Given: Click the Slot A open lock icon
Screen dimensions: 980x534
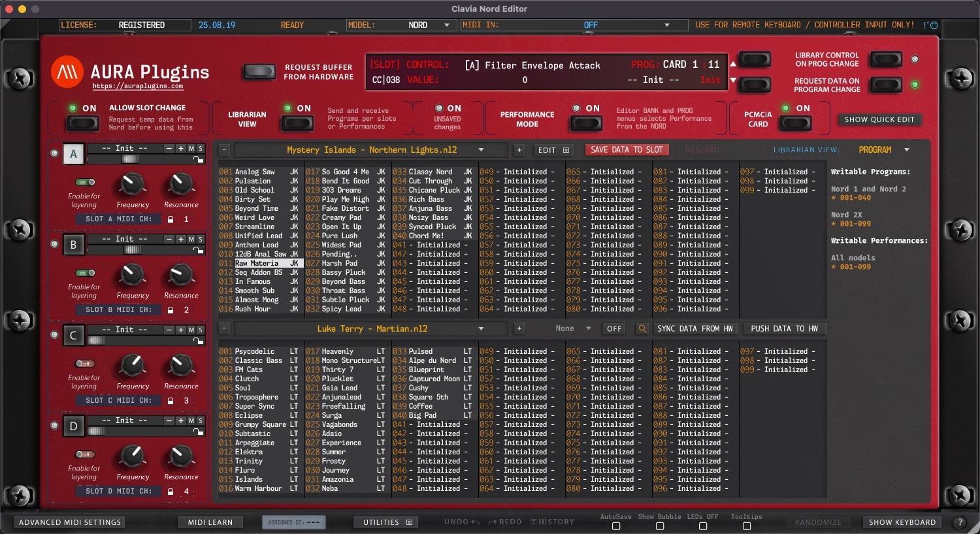Looking at the screenshot, I should click(x=198, y=159).
